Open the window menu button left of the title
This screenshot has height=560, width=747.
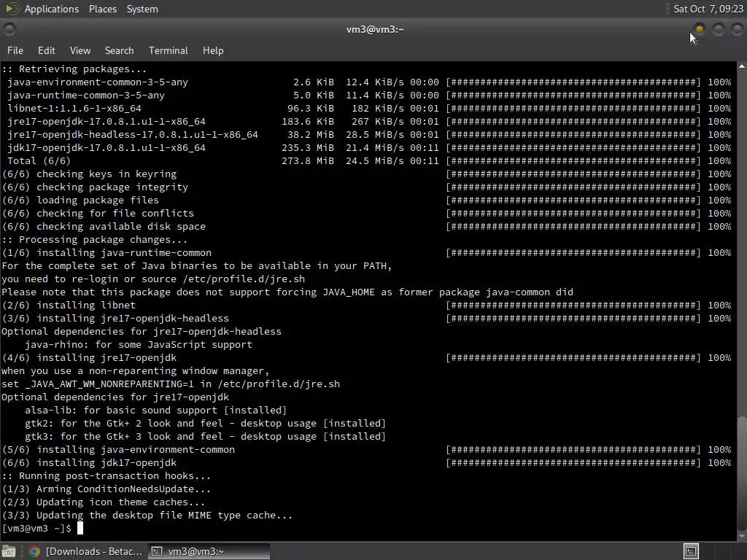(x=9, y=29)
